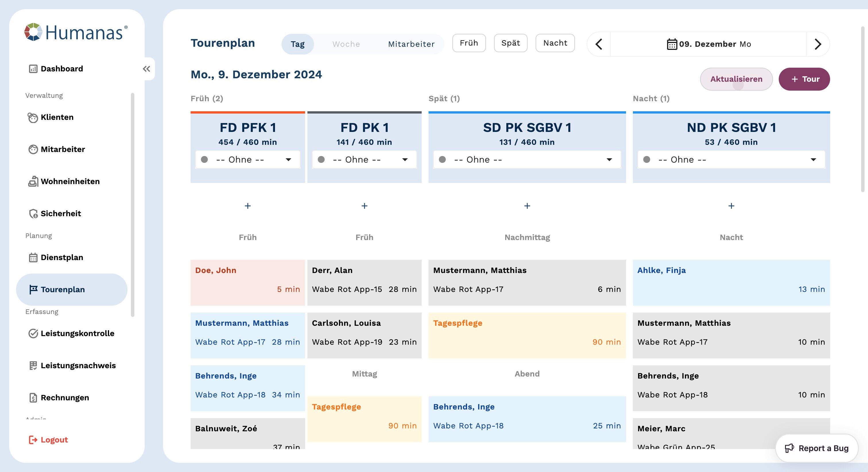
Task: Click the Dashboard icon in sidebar
Action: point(33,69)
